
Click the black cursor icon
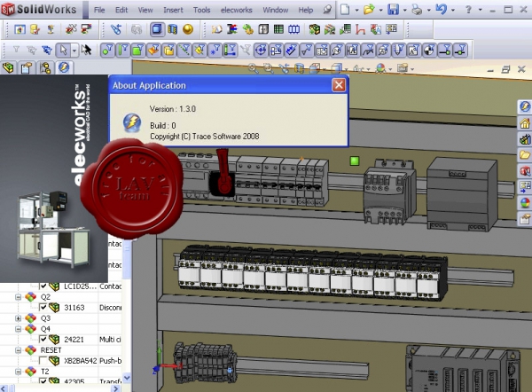point(86,50)
